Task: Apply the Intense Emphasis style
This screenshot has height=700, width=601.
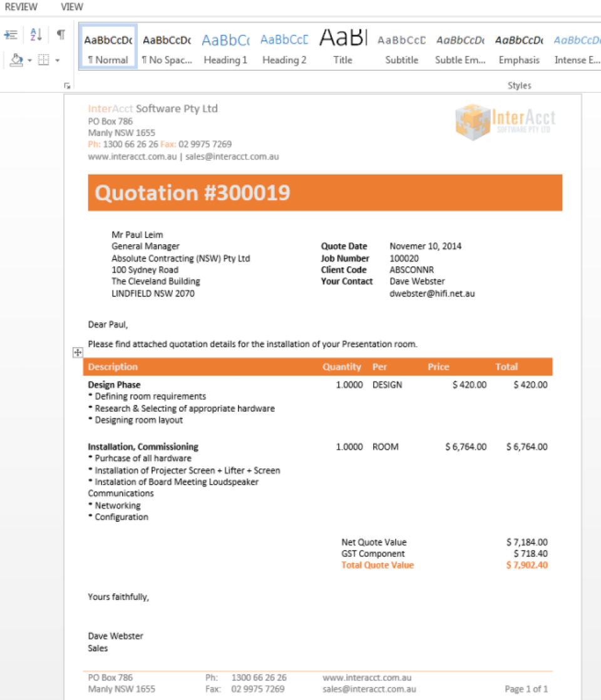Action: click(x=577, y=48)
